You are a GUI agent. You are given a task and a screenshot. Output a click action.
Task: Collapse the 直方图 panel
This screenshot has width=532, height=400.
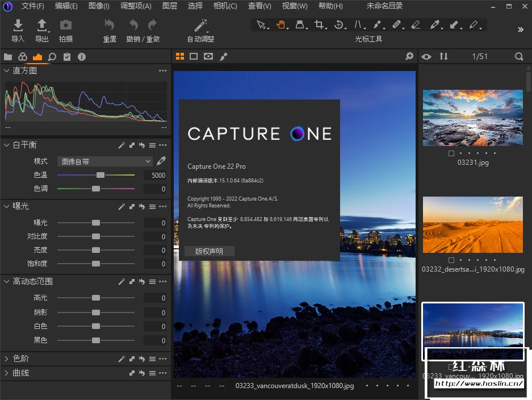coord(6,70)
